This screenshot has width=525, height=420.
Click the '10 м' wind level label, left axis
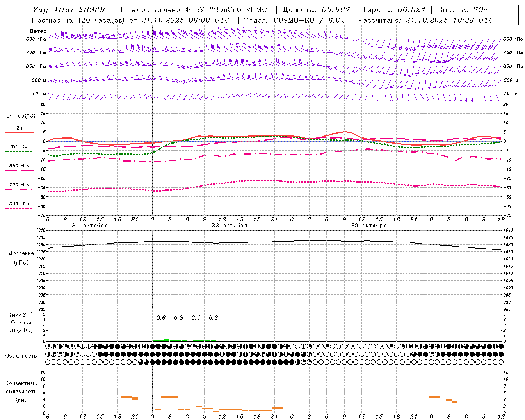click(39, 94)
